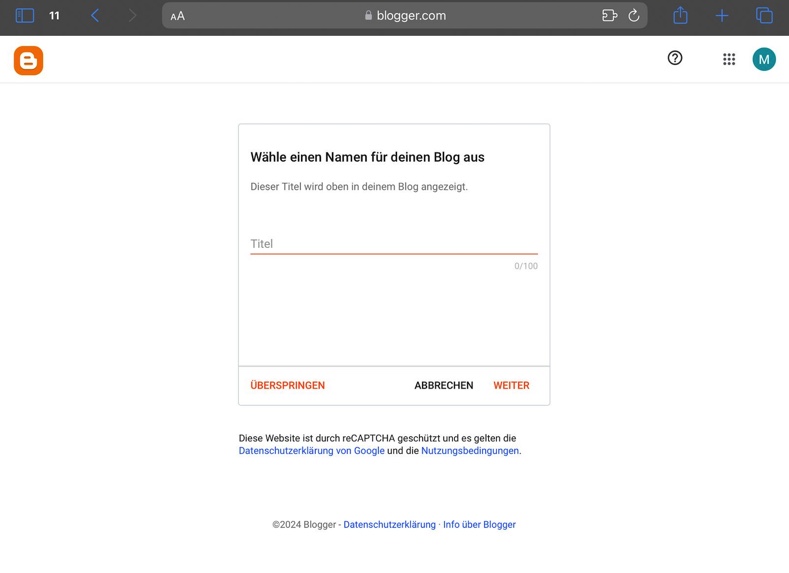Open the Nutzungsbedingungen link
Viewport: 789px width, 573px height.
point(470,451)
